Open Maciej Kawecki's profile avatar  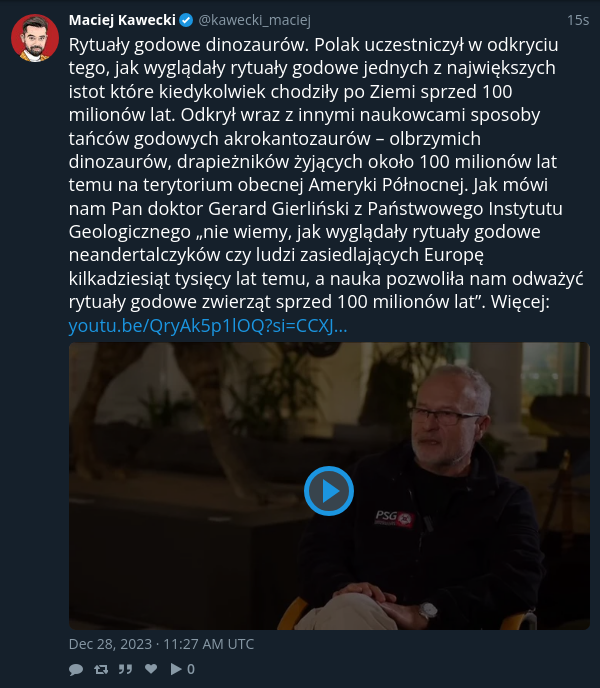coord(35,37)
